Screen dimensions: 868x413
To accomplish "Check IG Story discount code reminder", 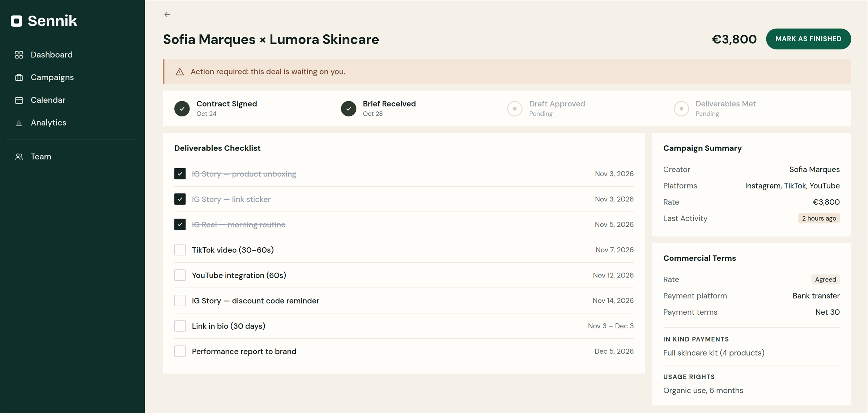I will point(180,300).
